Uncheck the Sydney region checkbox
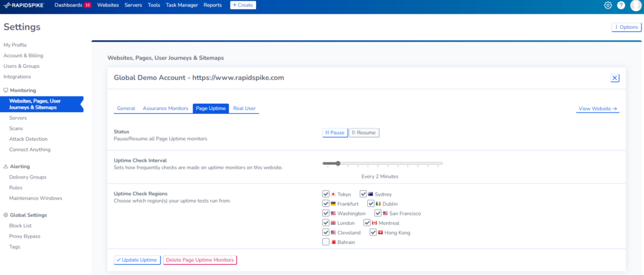Image resolution: width=644 pixels, height=275 pixels. (364, 194)
